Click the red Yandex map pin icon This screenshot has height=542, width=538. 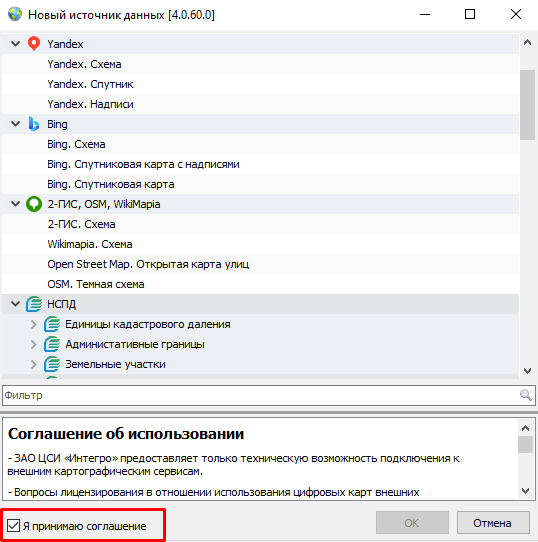click(34, 44)
